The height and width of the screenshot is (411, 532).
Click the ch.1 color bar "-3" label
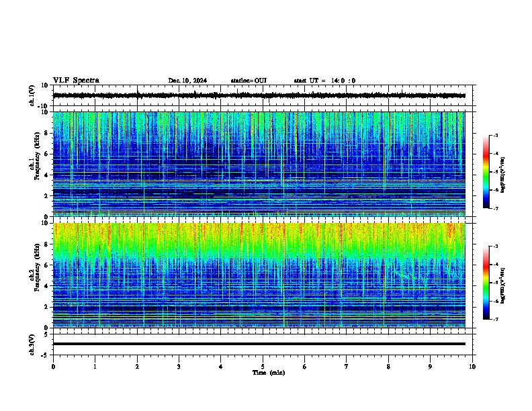click(495, 135)
